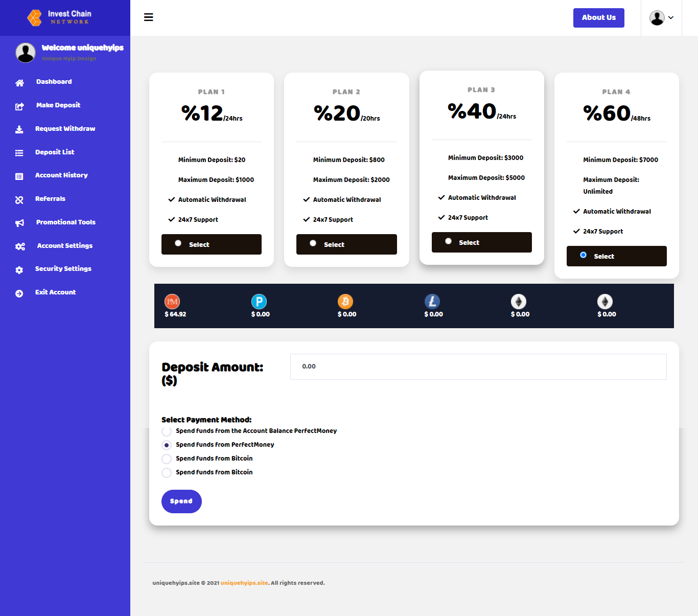Choose the Plan 3 radio button
The width and height of the screenshot is (698, 616).
click(448, 241)
